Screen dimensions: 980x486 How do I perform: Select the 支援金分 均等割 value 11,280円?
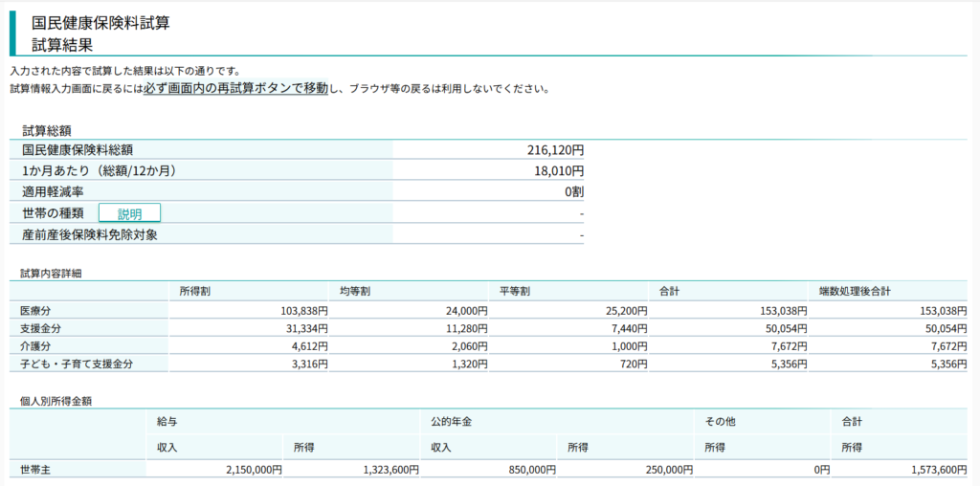467,328
